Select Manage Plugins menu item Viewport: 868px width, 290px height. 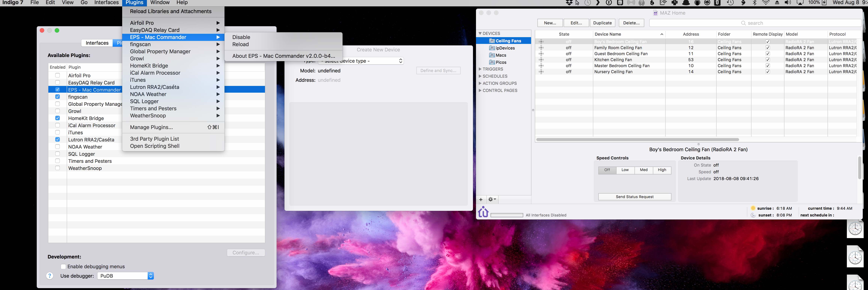click(x=173, y=127)
